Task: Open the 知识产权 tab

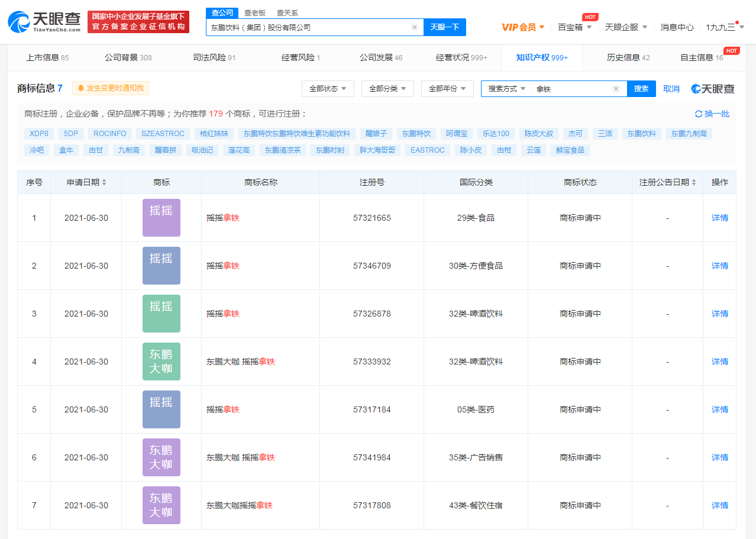Action: (x=542, y=57)
